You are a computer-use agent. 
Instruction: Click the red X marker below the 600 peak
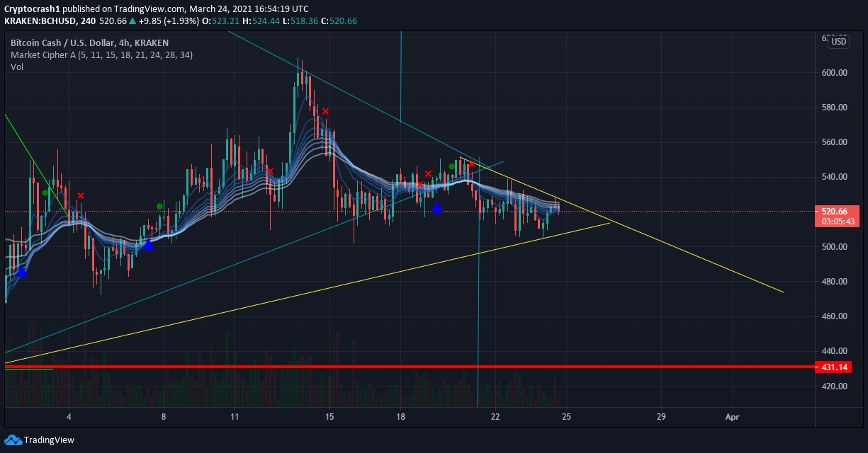click(x=325, y=111)
